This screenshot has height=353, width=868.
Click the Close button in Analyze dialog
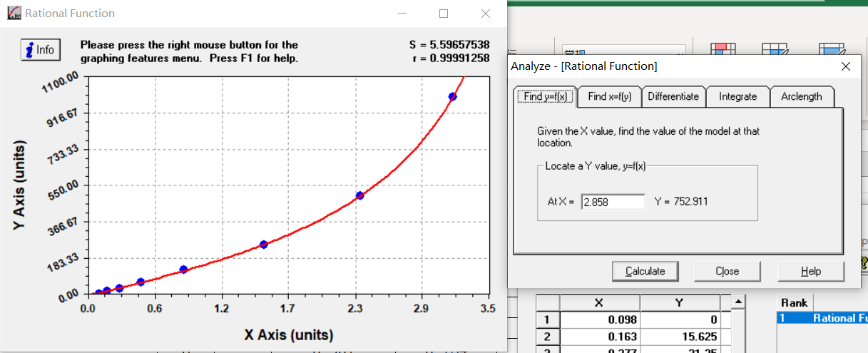point(727,271)
